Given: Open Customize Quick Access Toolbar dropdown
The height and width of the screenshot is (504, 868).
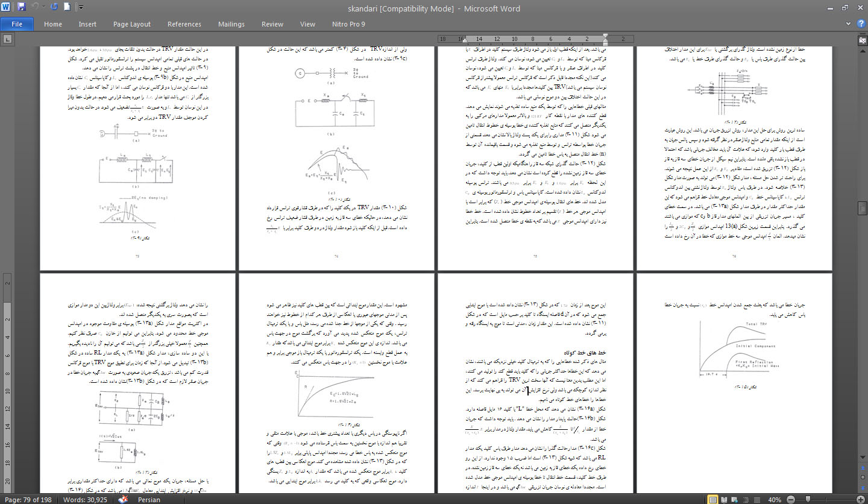Looking at the screenshot, I should (x=81, y=7).
